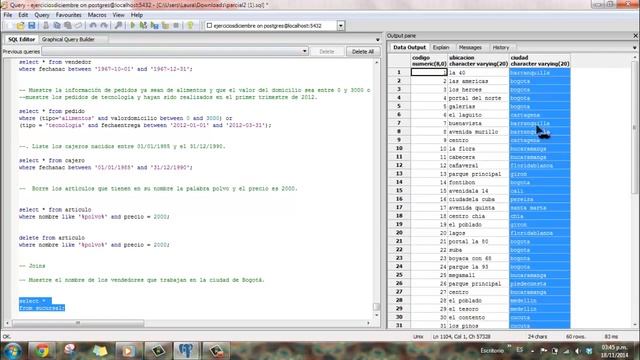Expand the database connection combo box
Screen dimensions: 640x360
(x=340, y=26)
